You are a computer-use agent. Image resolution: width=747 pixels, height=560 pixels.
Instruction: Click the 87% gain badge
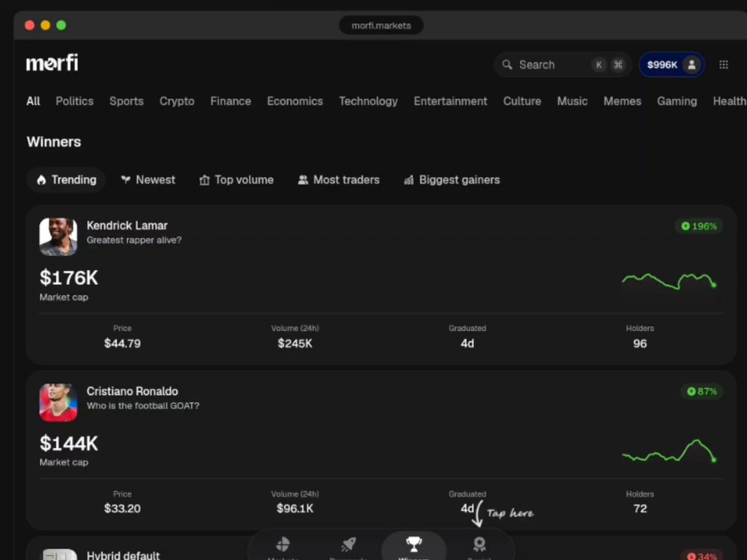point(702,391)
